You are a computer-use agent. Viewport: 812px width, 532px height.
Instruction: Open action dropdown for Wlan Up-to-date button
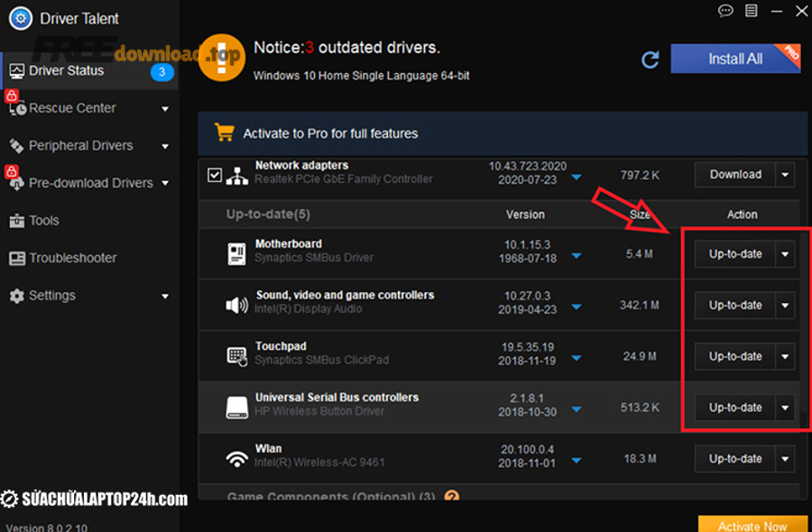pos(785,459)
